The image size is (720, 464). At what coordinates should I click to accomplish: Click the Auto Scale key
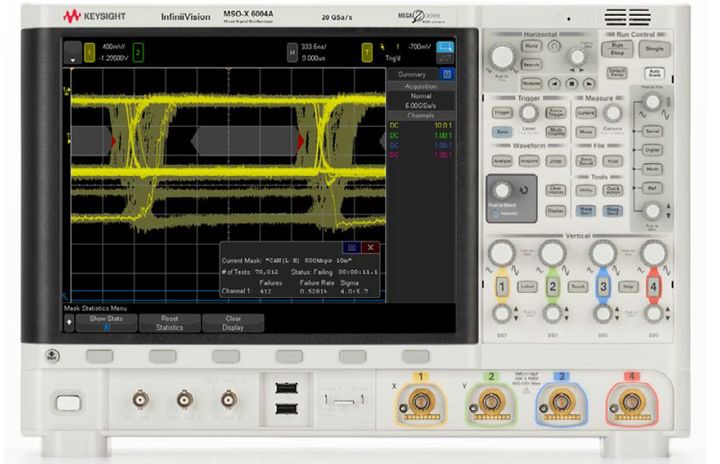(x=654, y=73)
